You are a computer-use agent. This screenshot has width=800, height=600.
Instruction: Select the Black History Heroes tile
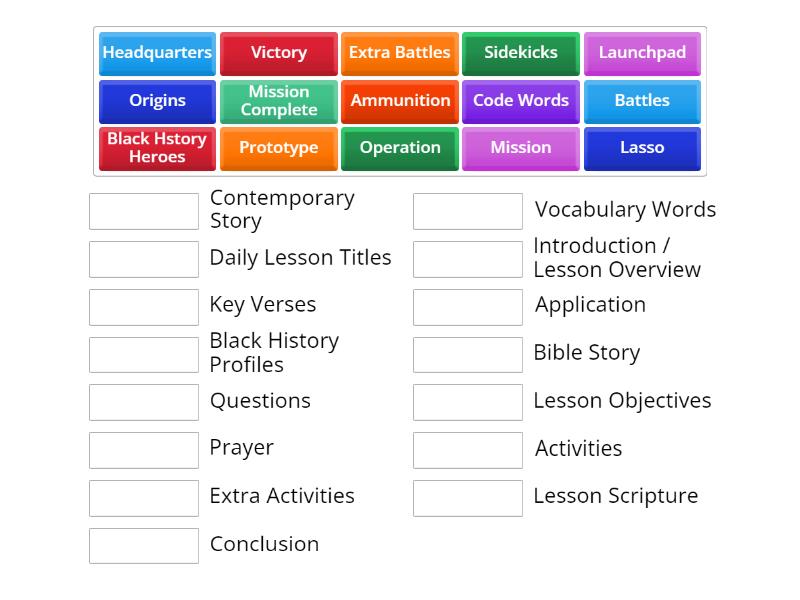[x=157, y=147]
